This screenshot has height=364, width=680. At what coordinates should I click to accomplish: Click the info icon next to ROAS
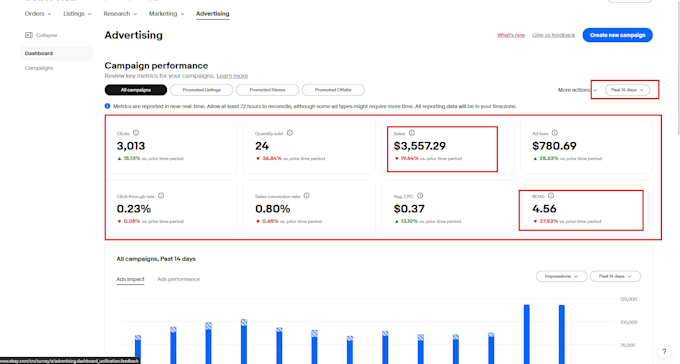click(x=551, y=196)
